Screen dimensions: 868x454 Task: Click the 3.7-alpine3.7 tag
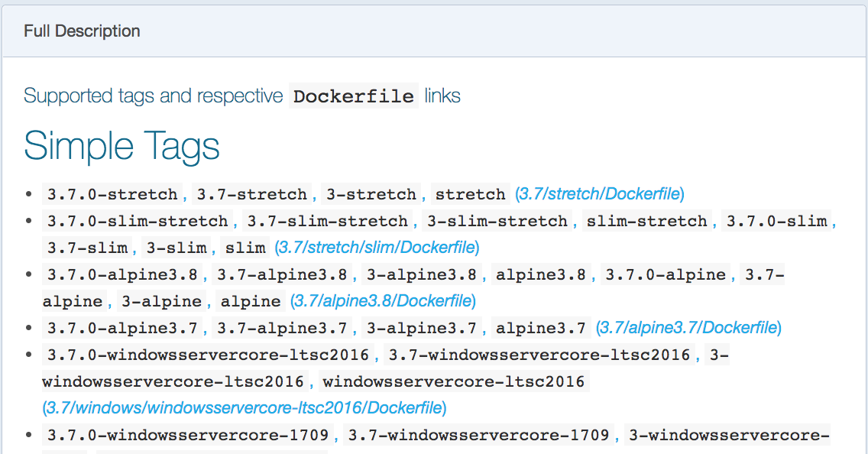282,328
